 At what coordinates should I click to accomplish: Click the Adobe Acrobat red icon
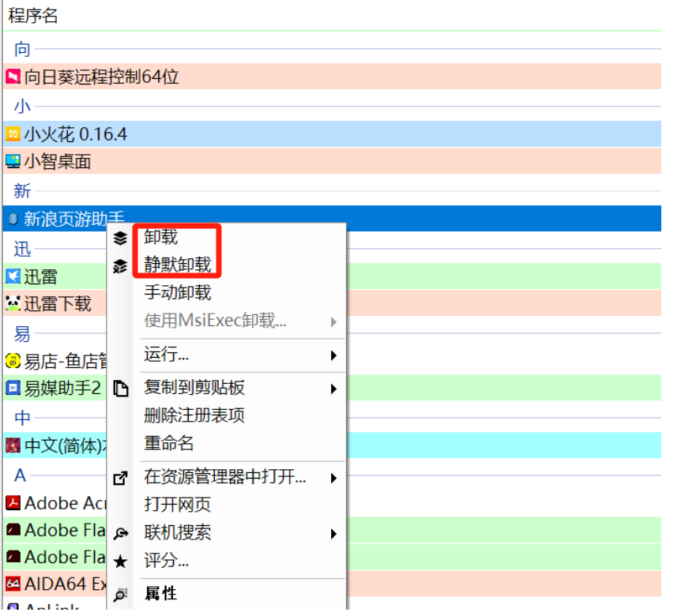(x=13, y=503)
